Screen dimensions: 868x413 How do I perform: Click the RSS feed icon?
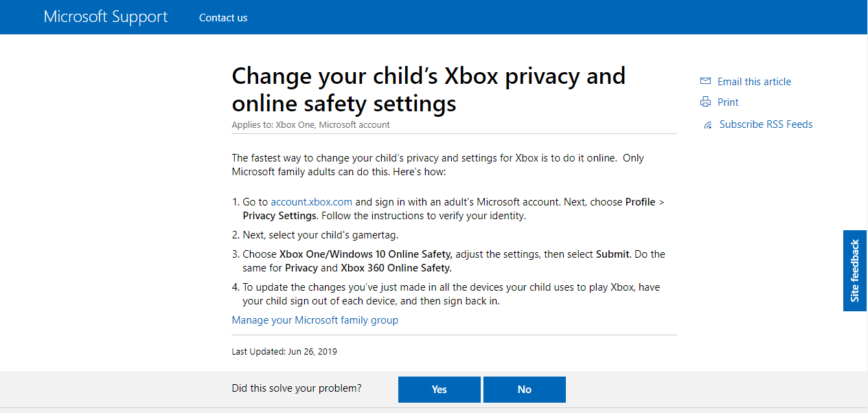click(708, 125)
